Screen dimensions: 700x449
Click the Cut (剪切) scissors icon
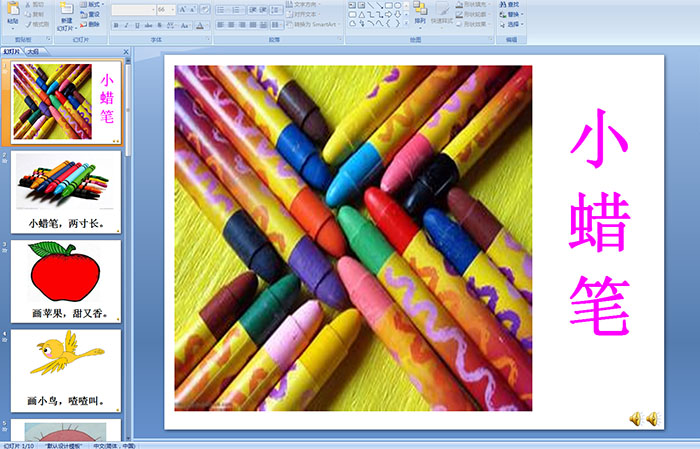[28, 4]
